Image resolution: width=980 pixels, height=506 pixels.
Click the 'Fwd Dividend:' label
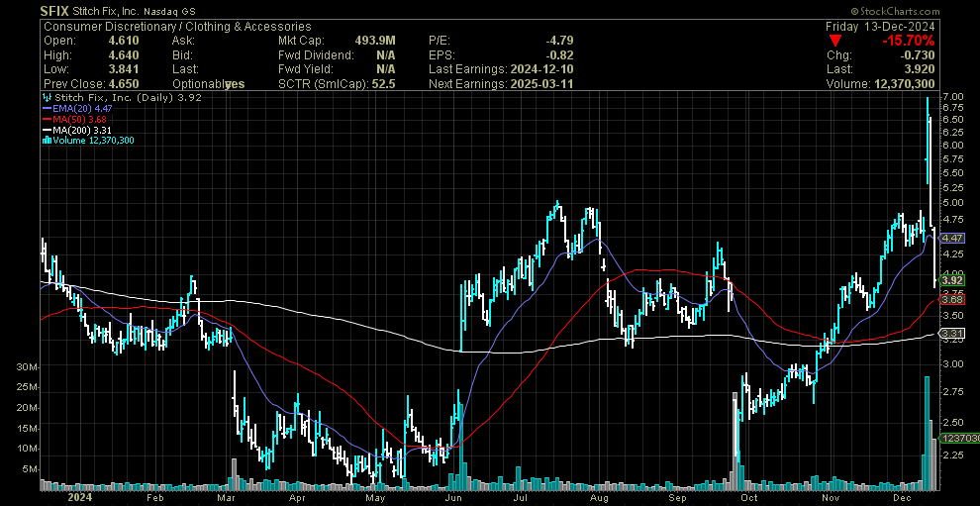tap(316, 55)
